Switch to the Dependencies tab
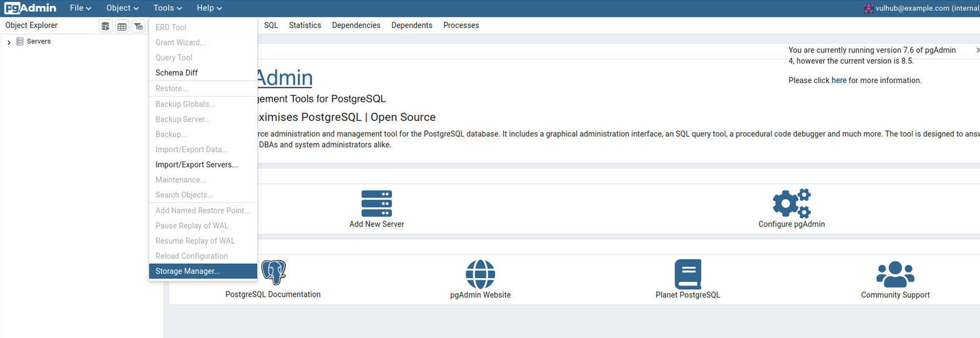The height and width of the screenshot is (338, 980). 356,26
